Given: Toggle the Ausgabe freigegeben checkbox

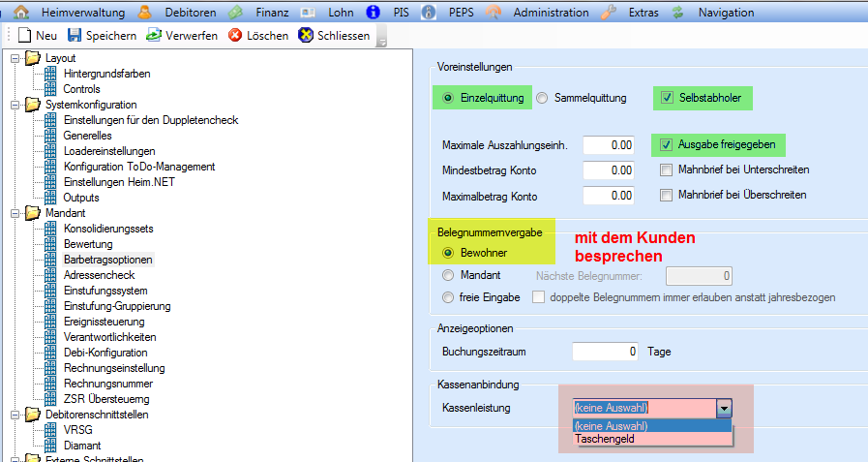Looking at the screenshot, I should [666, 145].
